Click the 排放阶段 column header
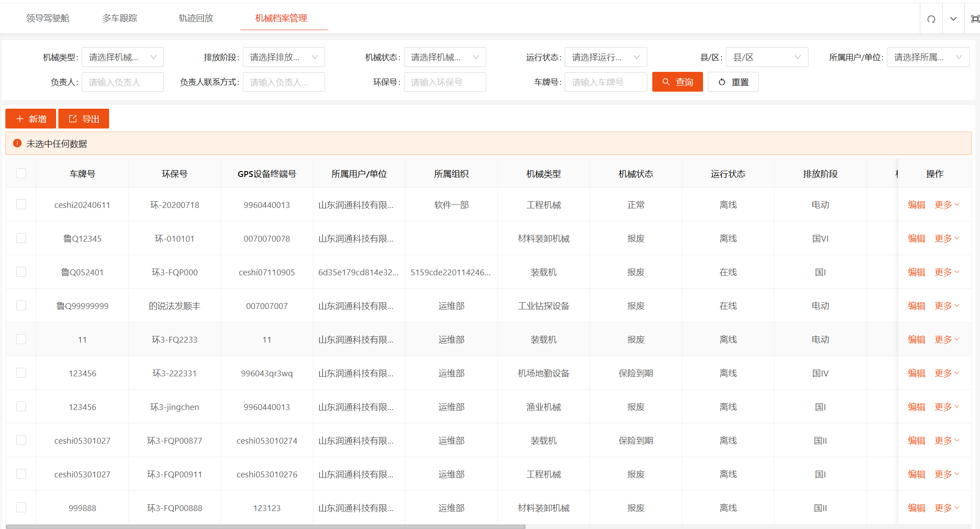The image size is (980, 529). tap(820, 174)
